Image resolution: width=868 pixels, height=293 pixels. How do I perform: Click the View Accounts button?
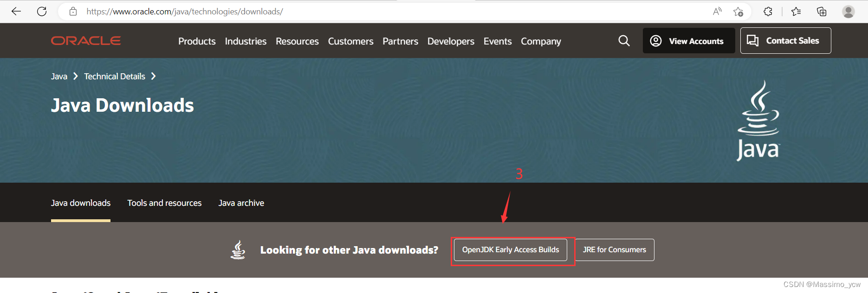(x=689, y=41)
